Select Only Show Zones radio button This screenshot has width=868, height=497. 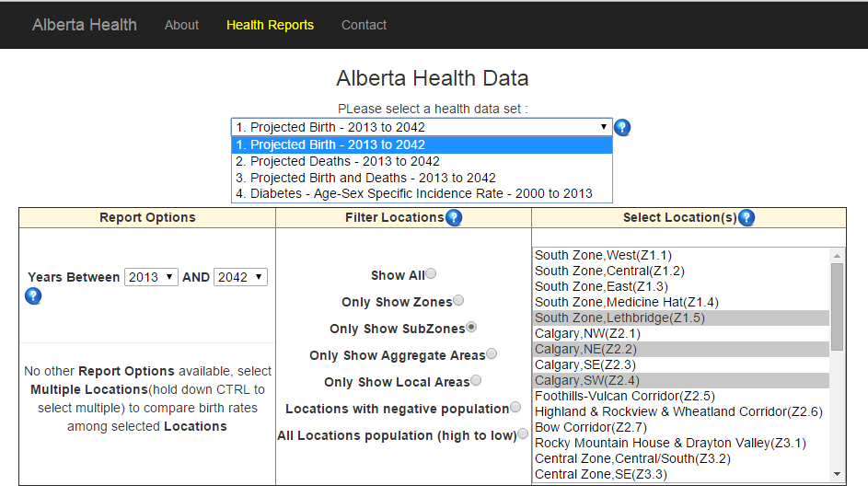tap(458, 300)
